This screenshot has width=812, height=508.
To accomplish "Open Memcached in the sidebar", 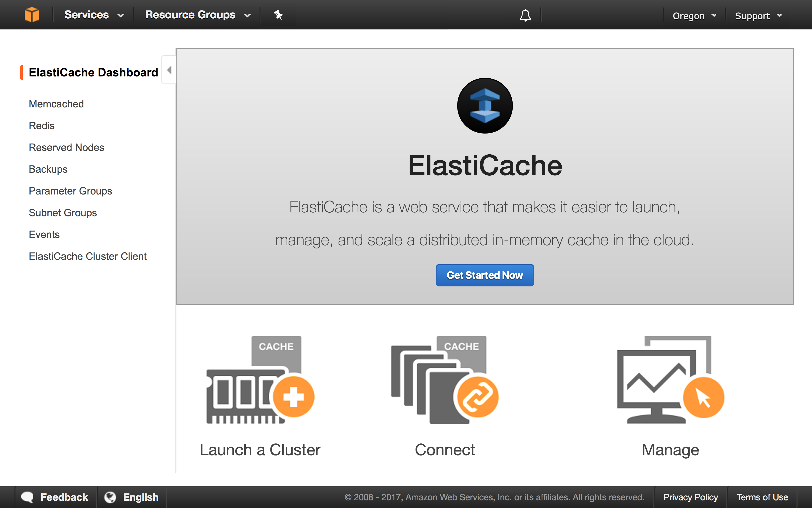I will pyautogui.click(x=56, y=104).
